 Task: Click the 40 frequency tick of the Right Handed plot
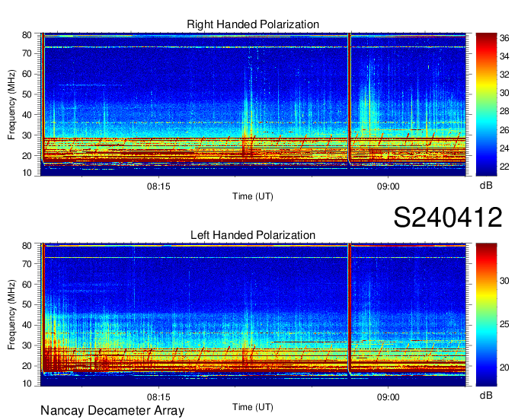click(27, 115)
